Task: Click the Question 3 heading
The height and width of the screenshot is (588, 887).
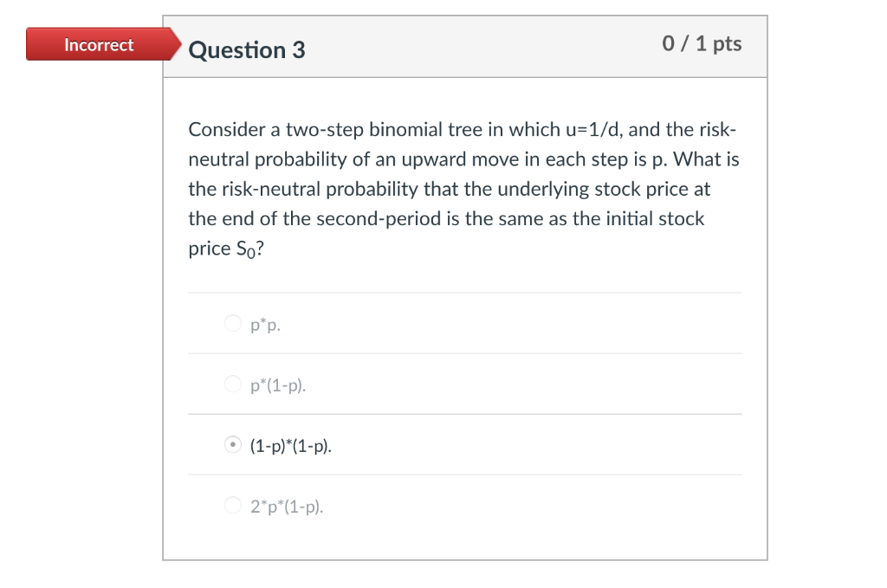Action: pyautogui.click(x=246, y=48)
